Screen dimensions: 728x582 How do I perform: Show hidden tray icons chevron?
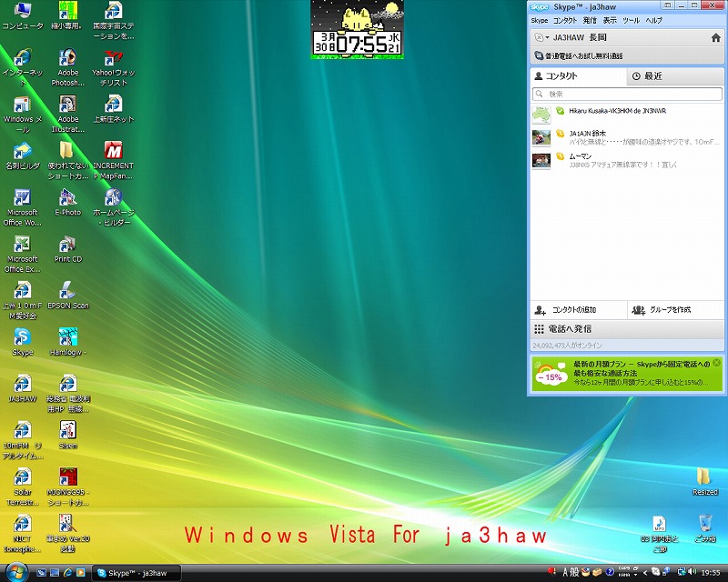click(645, 573)
